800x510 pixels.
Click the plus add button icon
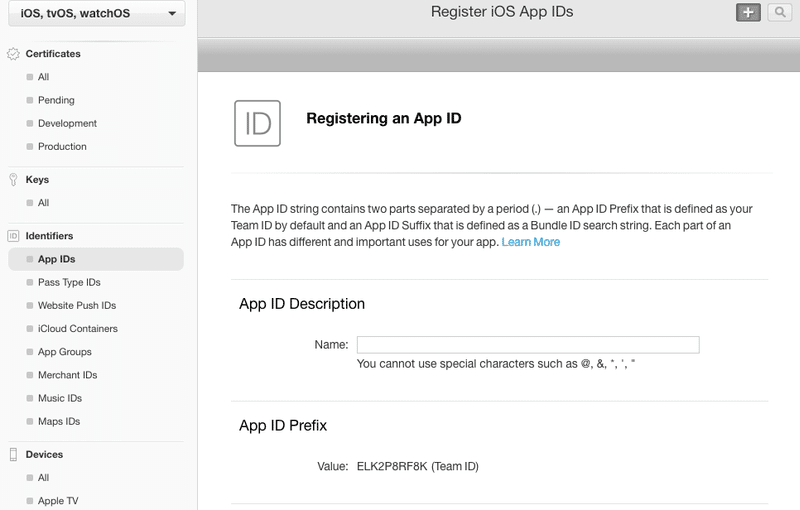coord(748,12)
